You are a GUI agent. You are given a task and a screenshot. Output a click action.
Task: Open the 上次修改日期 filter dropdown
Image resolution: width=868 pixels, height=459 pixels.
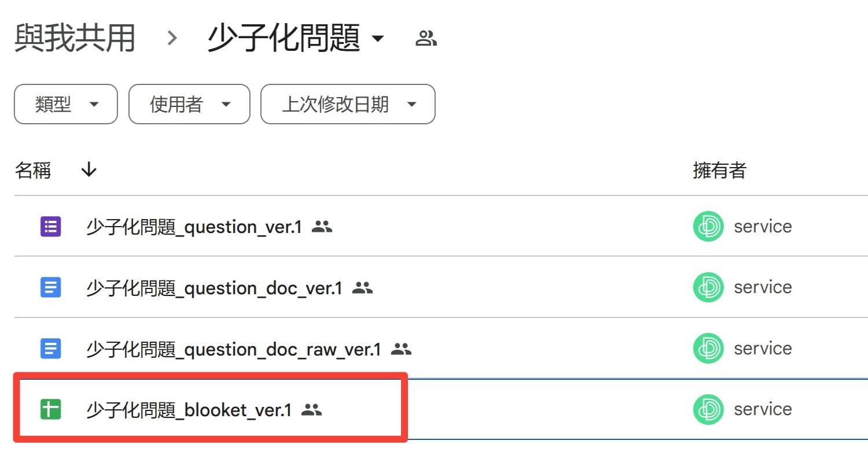(x=348, y=104)
